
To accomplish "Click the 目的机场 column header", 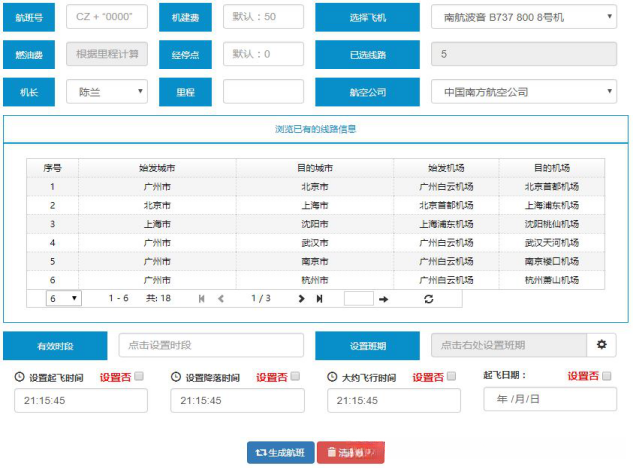I will click(x=552, y=168).
